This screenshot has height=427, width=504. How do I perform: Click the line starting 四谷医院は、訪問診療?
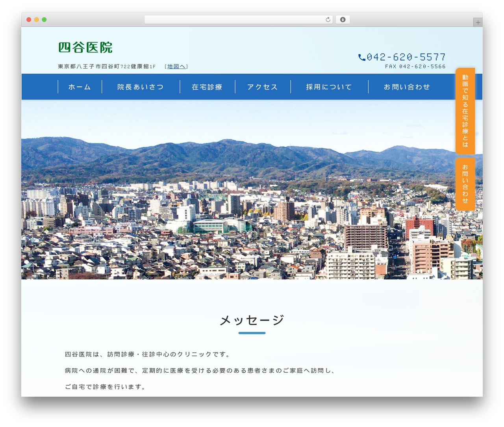(148, 355)
